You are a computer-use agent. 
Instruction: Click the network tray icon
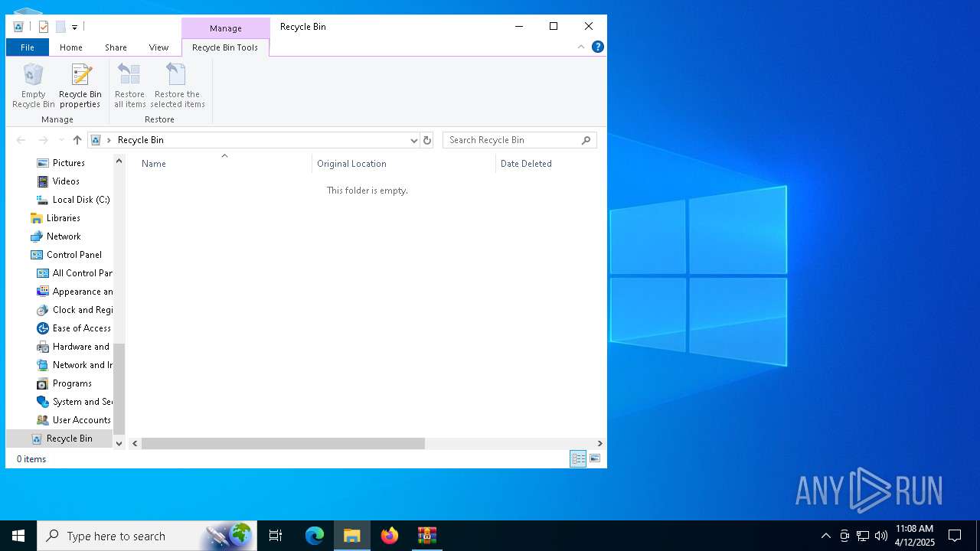pos(863,536)
